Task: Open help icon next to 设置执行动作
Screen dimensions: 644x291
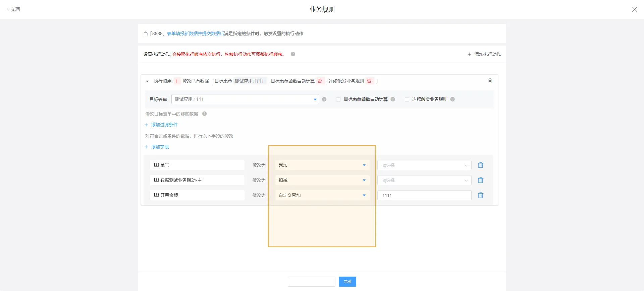Action: [293, 54]
